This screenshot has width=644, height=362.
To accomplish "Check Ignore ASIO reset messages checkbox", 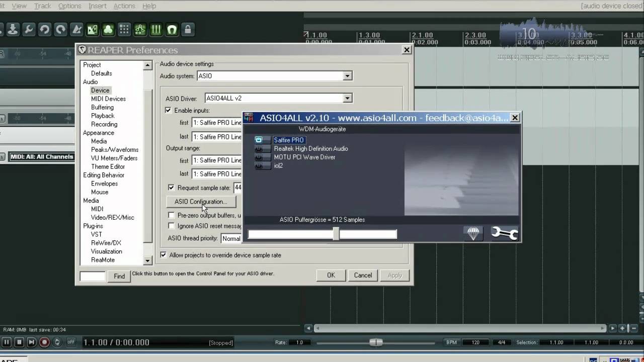I will pyautogui.click(x=171, y=226).
